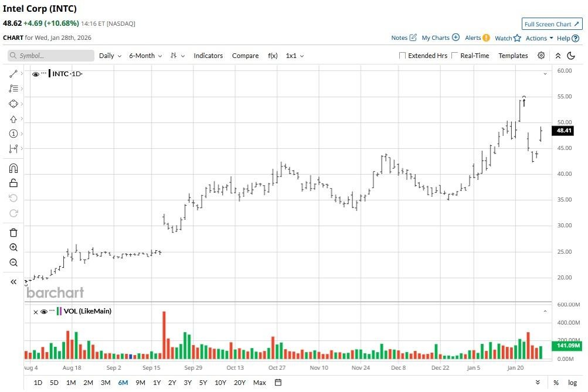Select the 1Y time range
588x392 pixels.
point(157,383)
